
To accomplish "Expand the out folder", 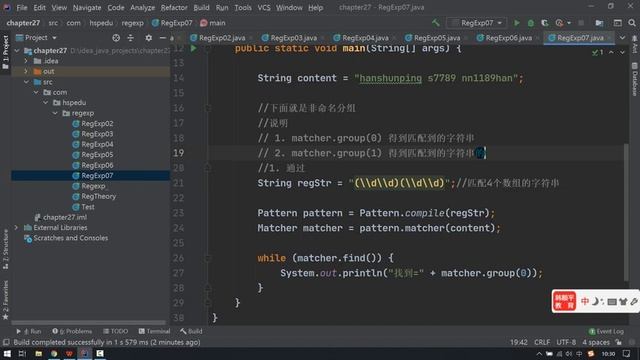I will (26, 71).
